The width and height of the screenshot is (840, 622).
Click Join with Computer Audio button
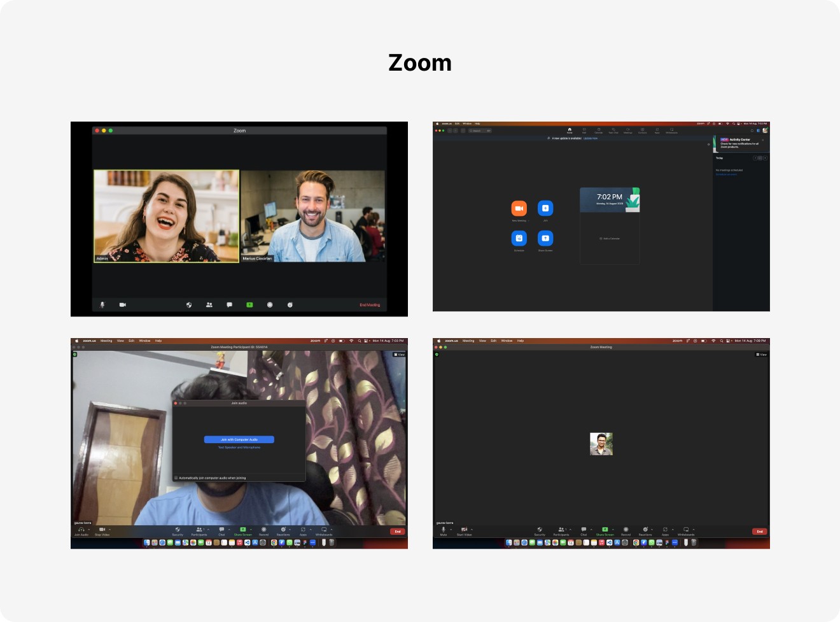click(239, 439)
